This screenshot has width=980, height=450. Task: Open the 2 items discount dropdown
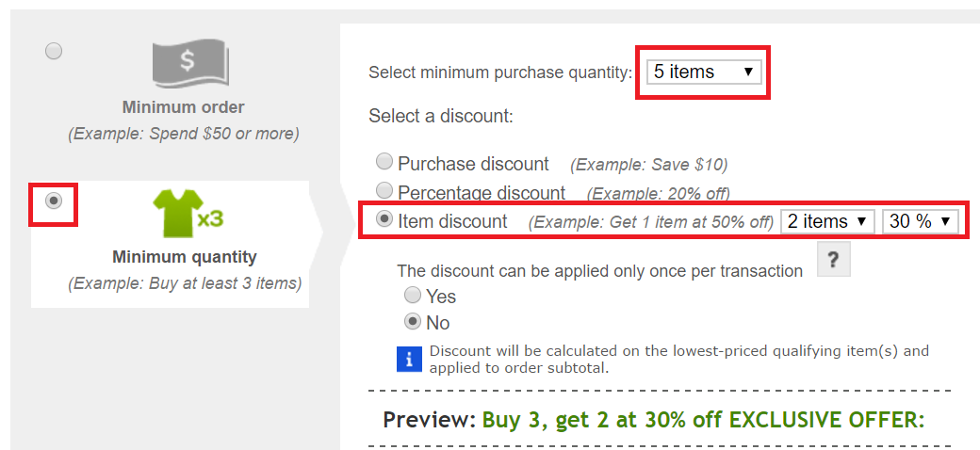(x=827, y=221)
